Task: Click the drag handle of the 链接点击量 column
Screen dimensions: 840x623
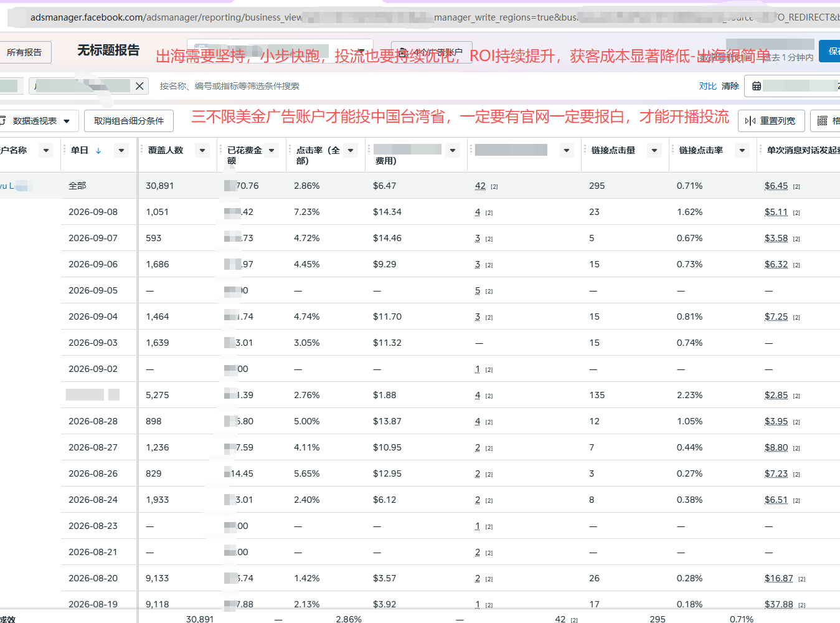Action: coord(586,150)
